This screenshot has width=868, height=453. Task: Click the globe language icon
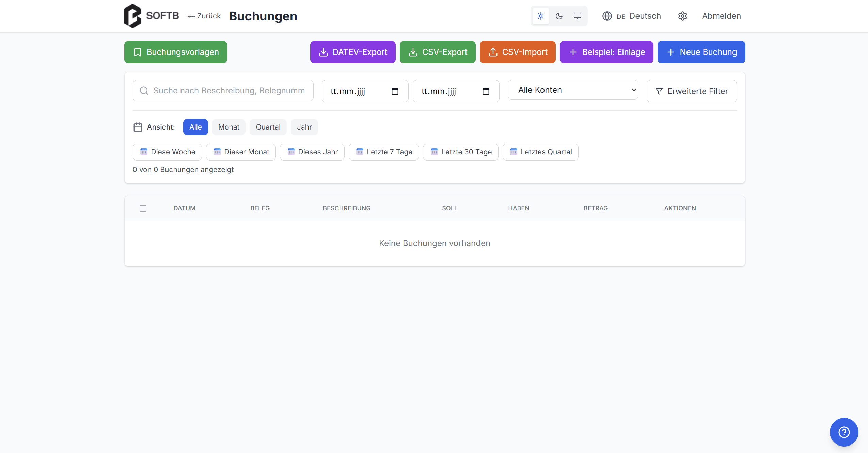607,16
